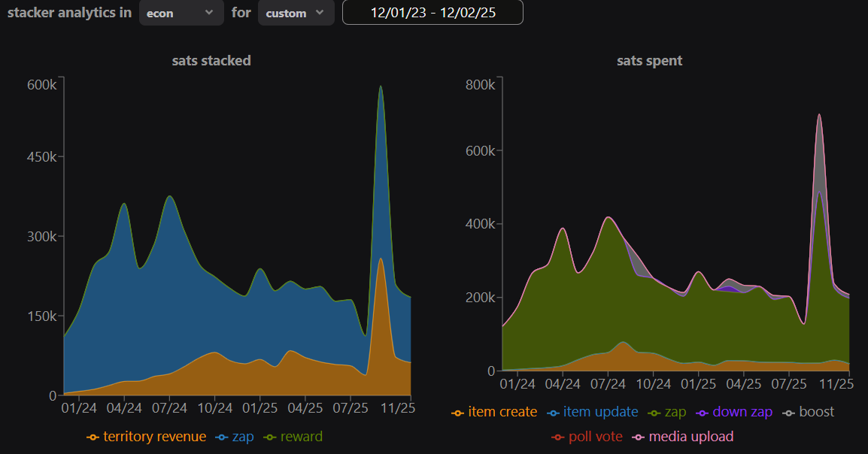
Task: Click the peak of the sats stacked chart
Action: click(x=381, y=86)
